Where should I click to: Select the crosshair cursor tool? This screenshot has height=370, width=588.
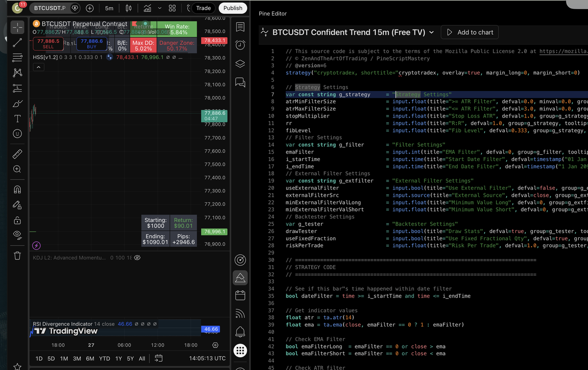[x=17, y=26]
